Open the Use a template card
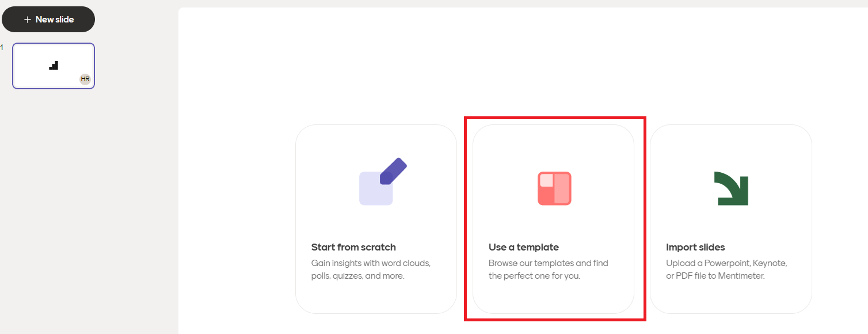868x334 pixels. point(553,219)
